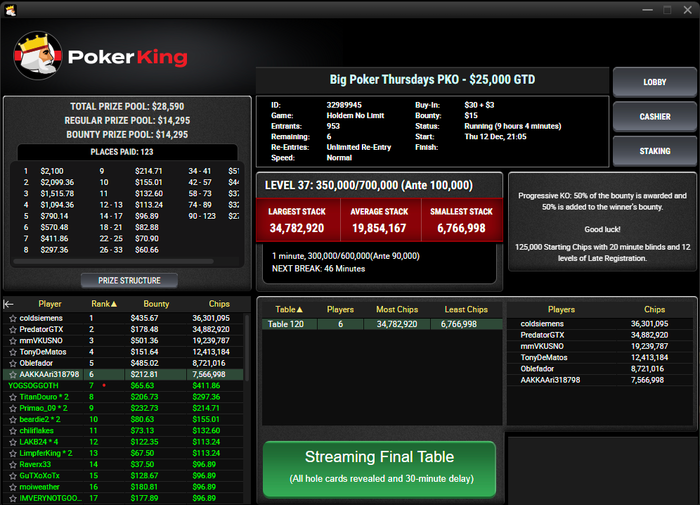Star the Raverx33 player row
700x505 pixels.
coord(12,464)
